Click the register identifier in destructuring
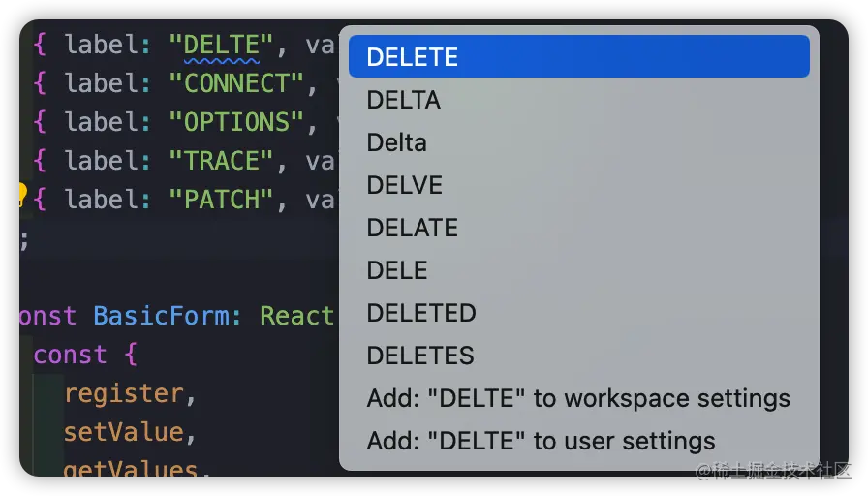This screenshot has height=496, width=868. click(x=123, y=393)
